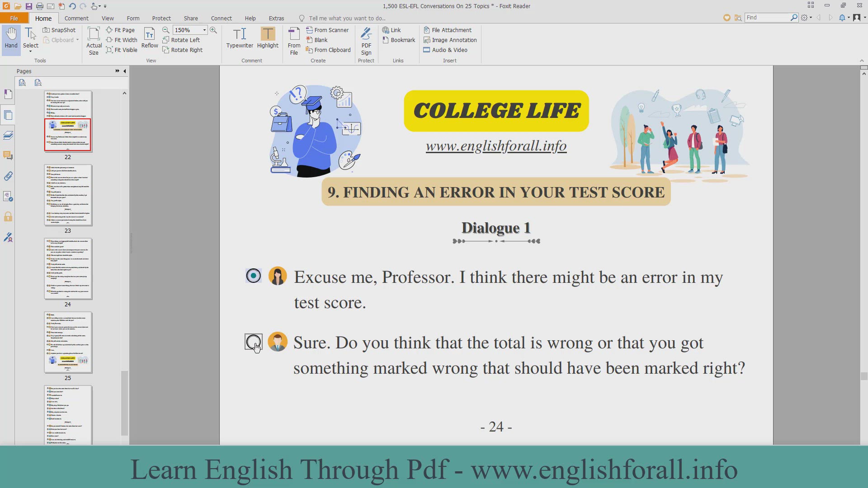Open the Comment ribbon tab

click(76, 18)
